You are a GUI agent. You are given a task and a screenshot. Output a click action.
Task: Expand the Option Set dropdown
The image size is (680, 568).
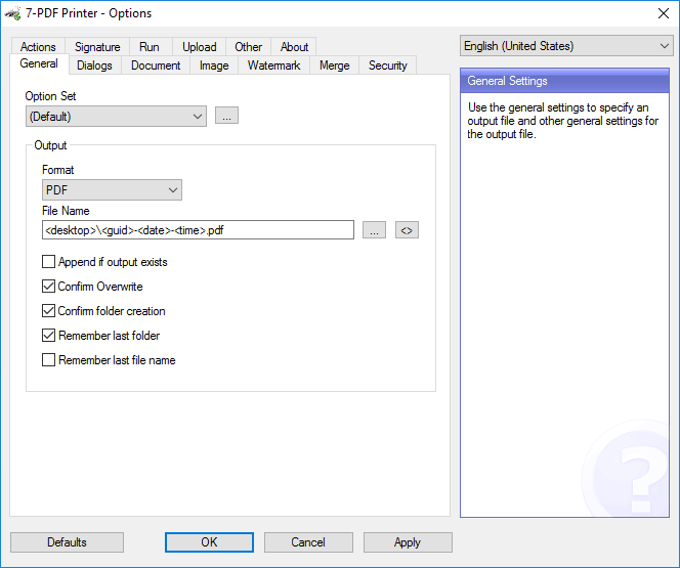pyautogui.click(x=116, y=116)
